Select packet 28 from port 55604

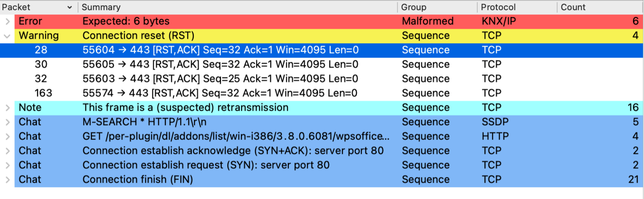click(x=220, y=50)
